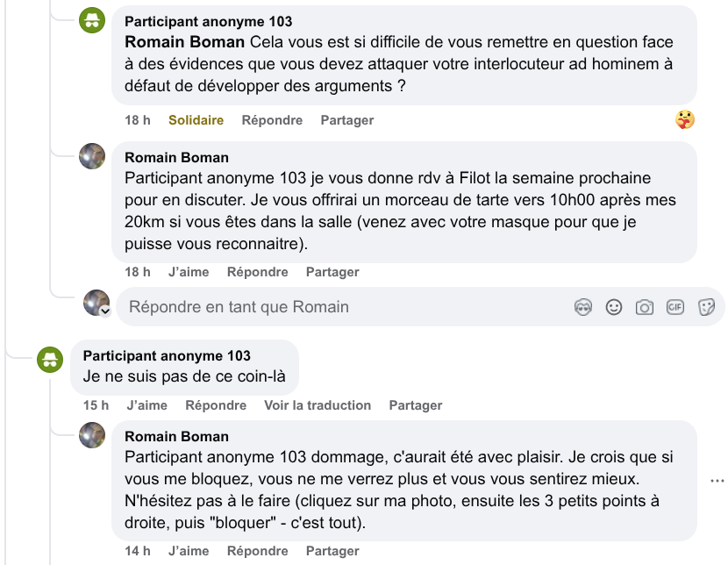Click the reaction emoji on first comment

point(685,120)
